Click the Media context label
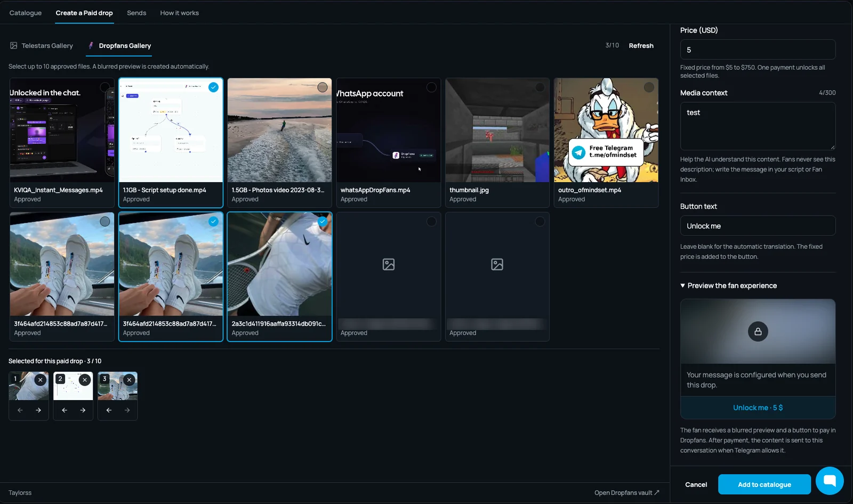 (x=704, y=93)
